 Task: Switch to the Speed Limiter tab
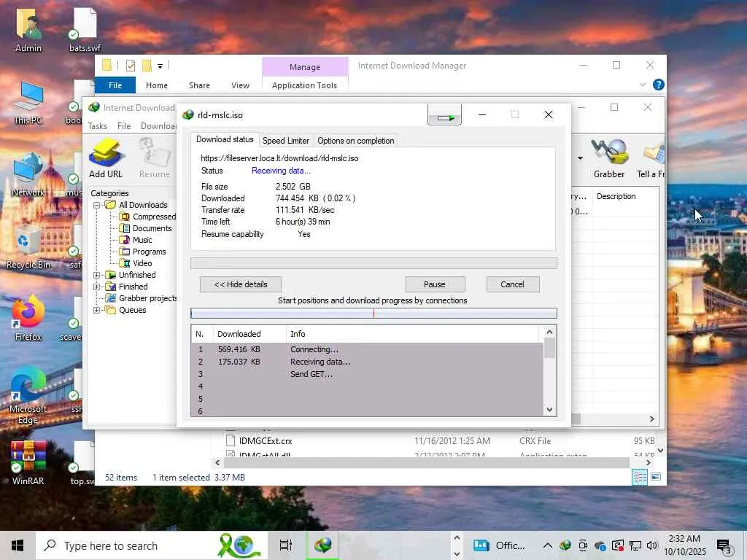[286, 141]
